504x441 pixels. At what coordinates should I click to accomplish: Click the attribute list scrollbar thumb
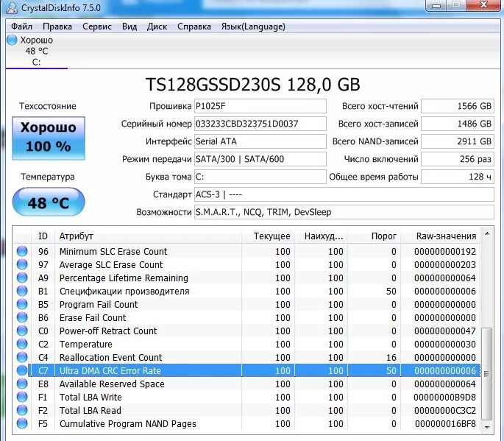pos(487,374)
